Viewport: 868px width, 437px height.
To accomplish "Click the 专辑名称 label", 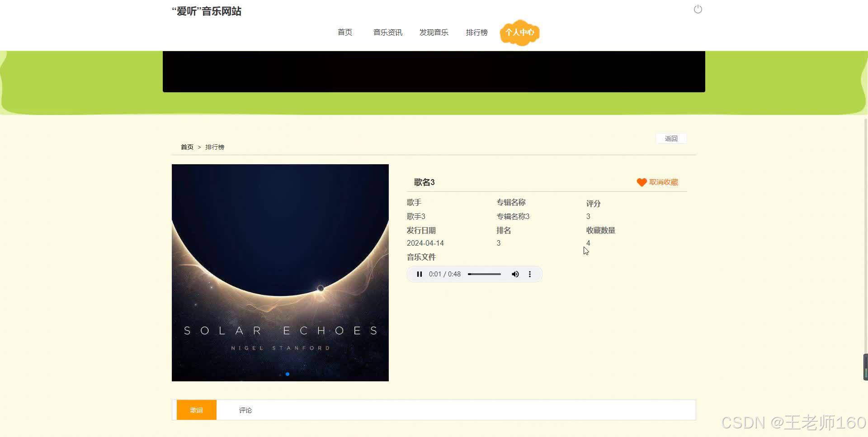I will (x=511, y=202).
